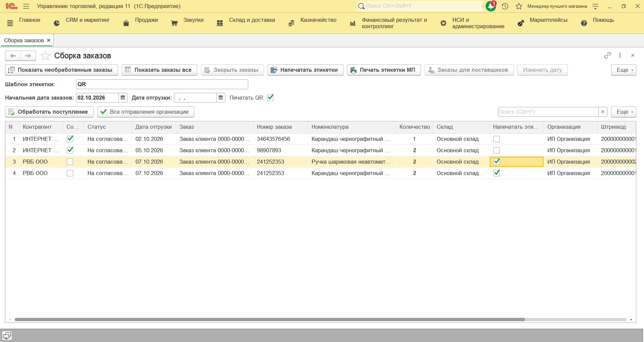
Task: Click Обработать поступление button
Action: [49, 112]
